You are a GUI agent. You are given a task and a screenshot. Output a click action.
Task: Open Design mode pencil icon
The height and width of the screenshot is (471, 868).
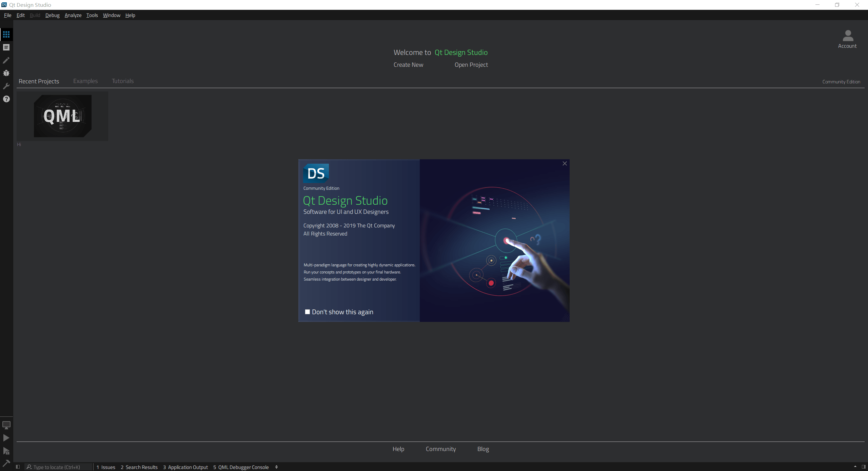[6, 60]
